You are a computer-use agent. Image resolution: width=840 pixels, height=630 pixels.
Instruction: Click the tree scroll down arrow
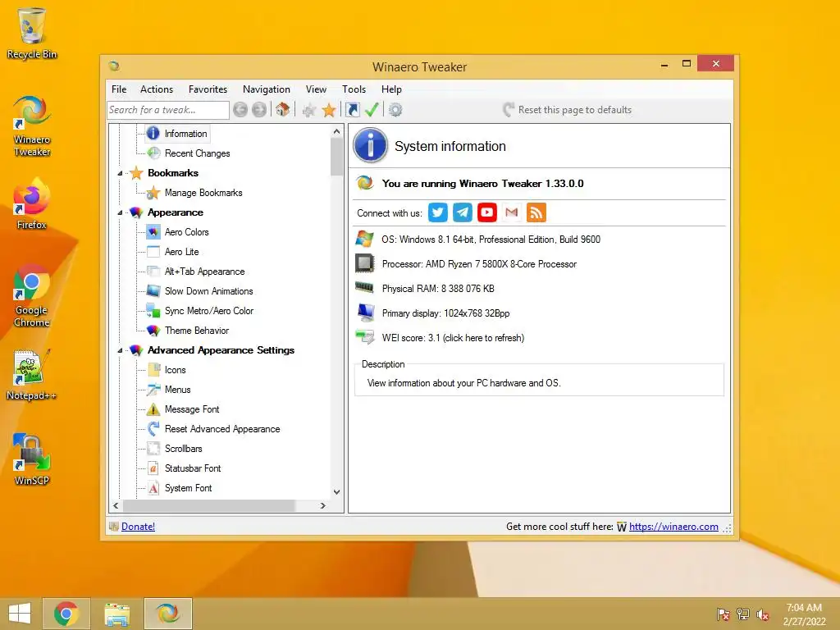click(x=336, y=492)
